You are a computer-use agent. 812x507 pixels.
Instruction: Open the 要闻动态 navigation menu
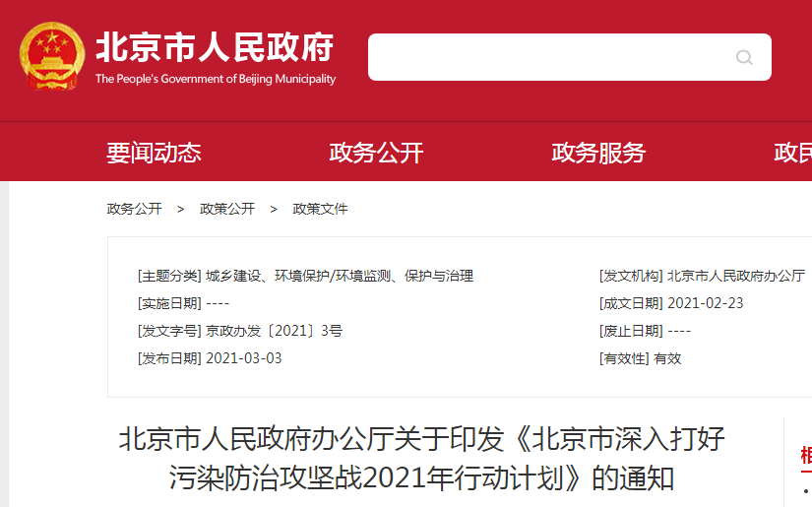pos(154,153)
